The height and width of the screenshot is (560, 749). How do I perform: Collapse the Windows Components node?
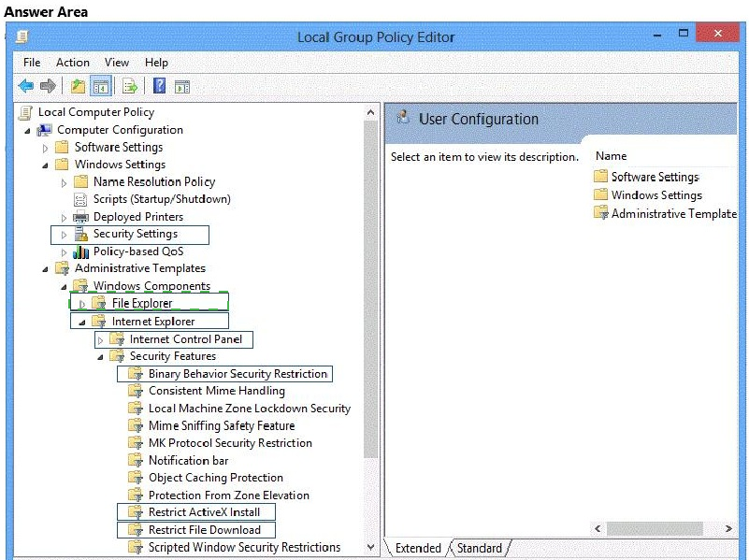click(x=64, y=287)
